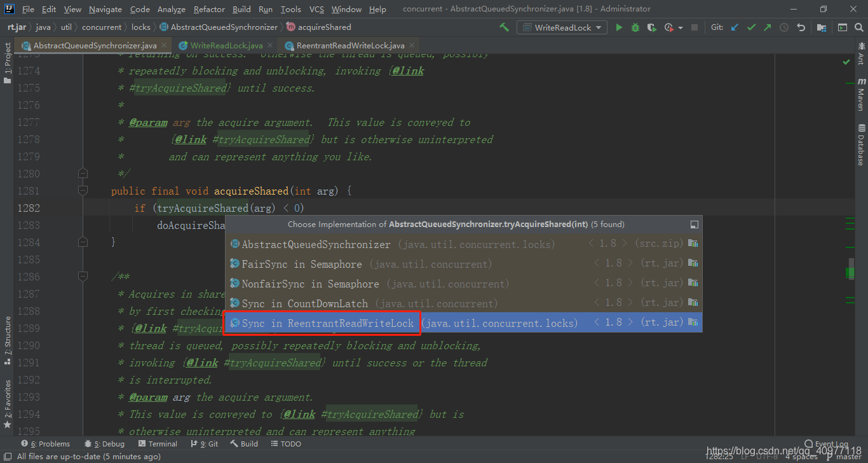The width and height of the screenshot is (868, 463).
Task: Close the AbstractQueuedSynchronizer.java tab
Action: point(165,45)
